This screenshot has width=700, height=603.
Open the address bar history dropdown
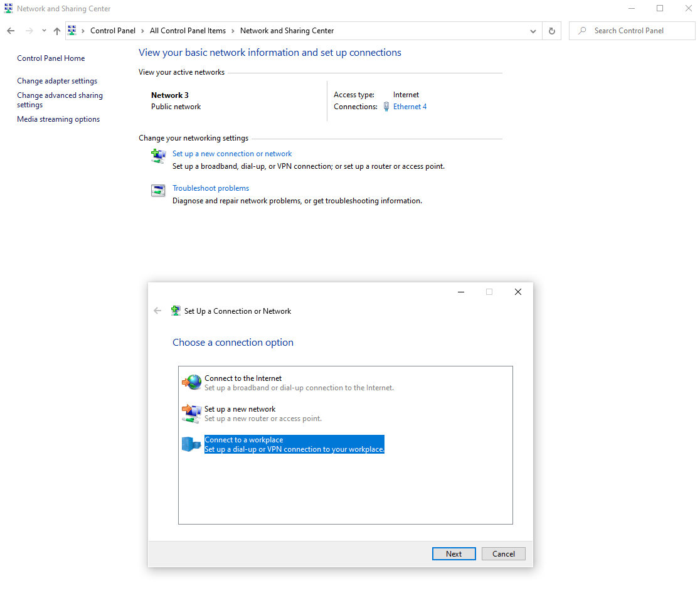[533, 30]
